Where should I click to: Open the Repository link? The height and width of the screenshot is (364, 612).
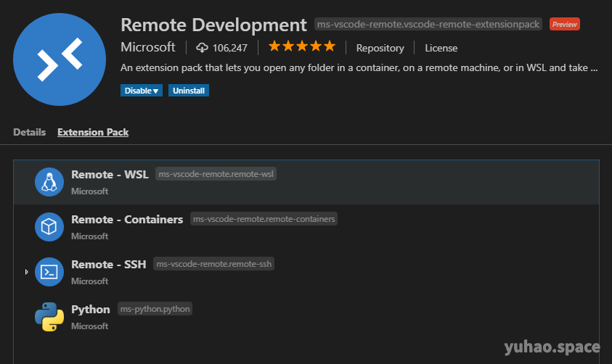pos(380,48)
